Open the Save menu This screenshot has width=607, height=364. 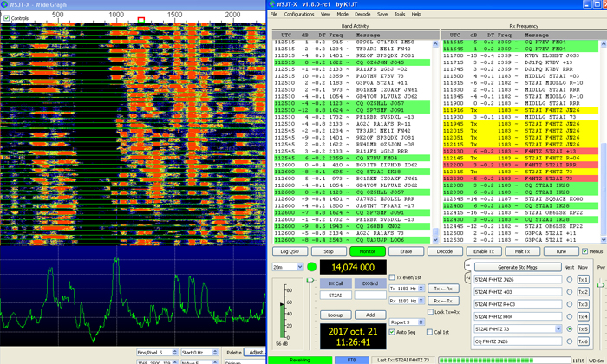pos(382,15)
